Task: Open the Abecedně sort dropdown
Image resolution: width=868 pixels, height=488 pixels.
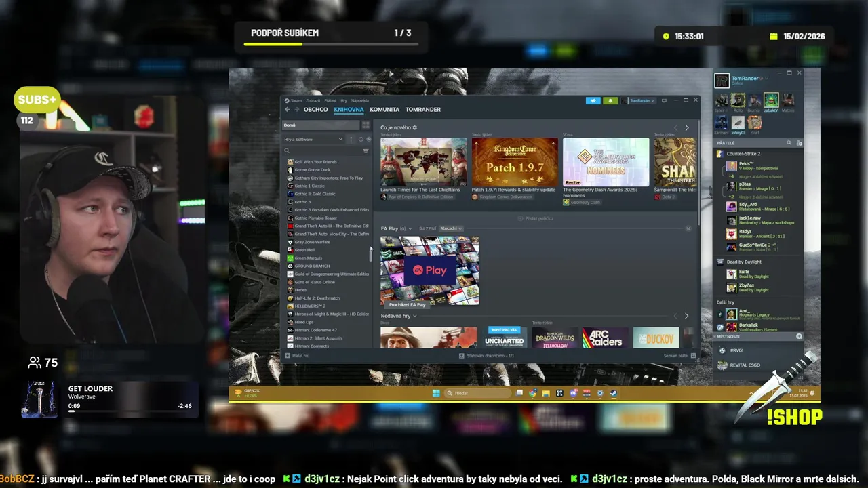Action: [451, 228]
